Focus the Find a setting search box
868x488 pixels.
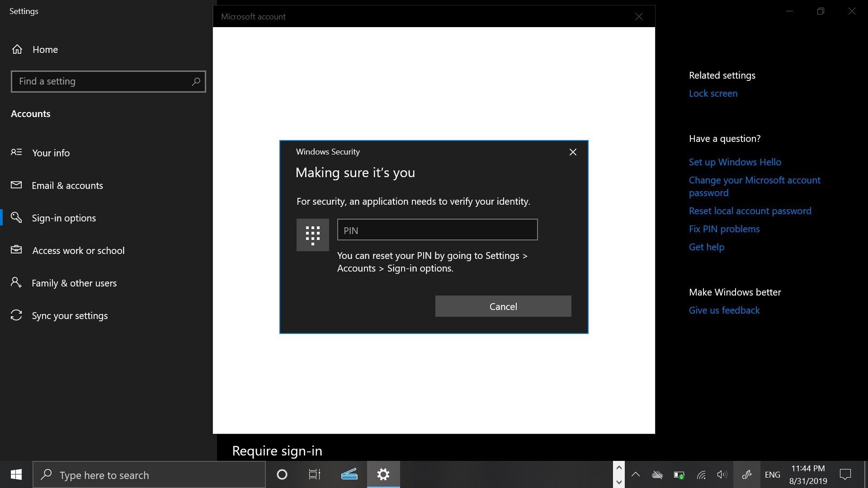(108, 81)
